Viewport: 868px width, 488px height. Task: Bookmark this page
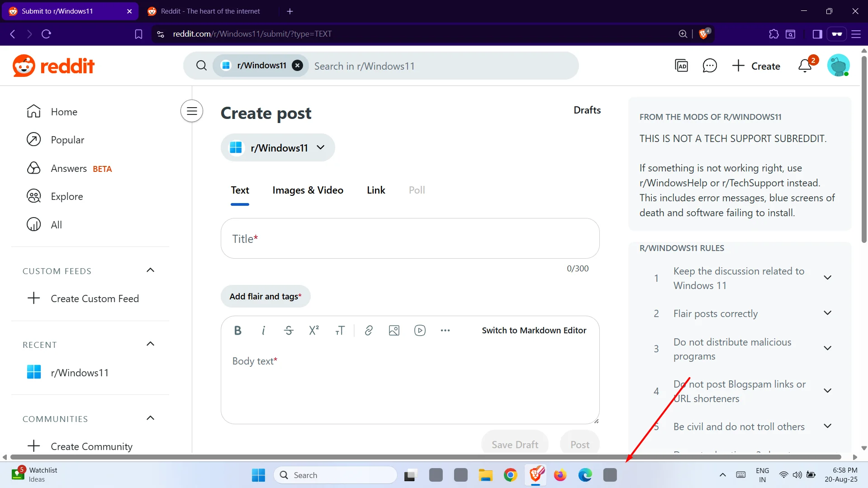click(138, 34)
